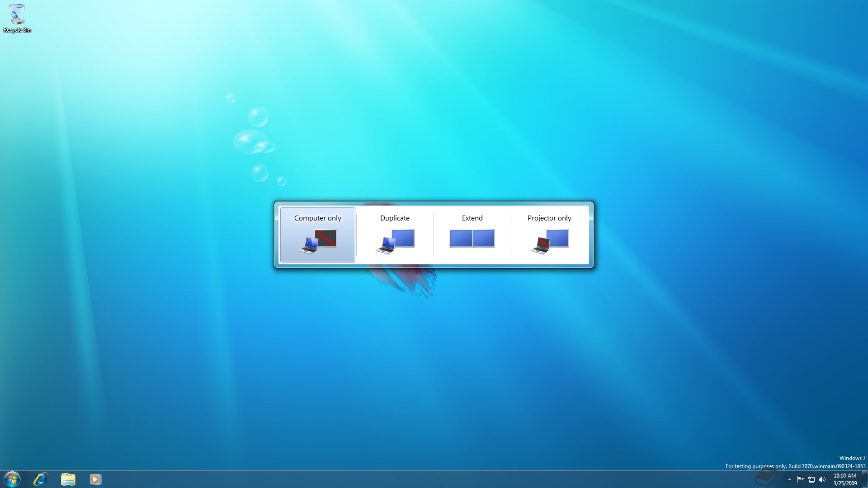Open the volume speaker tray icon
868x488 pixels.
coord(822,479)
